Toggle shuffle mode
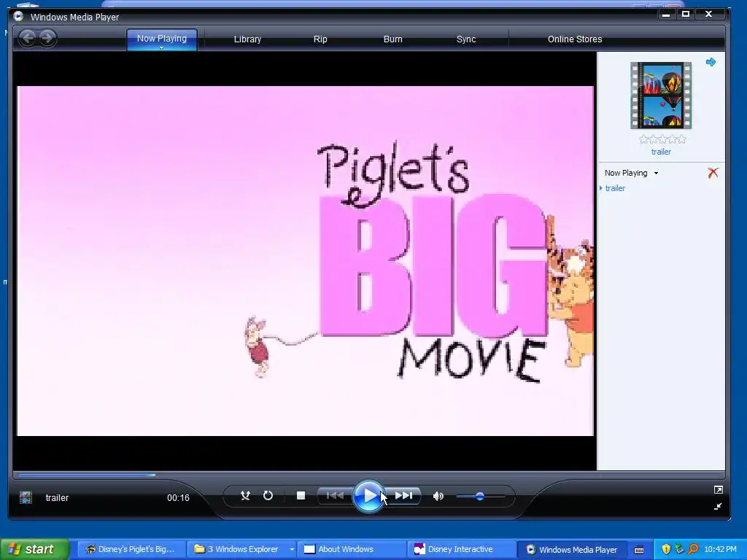The width and height of the screenshot is (747, 560). (245, 496)
